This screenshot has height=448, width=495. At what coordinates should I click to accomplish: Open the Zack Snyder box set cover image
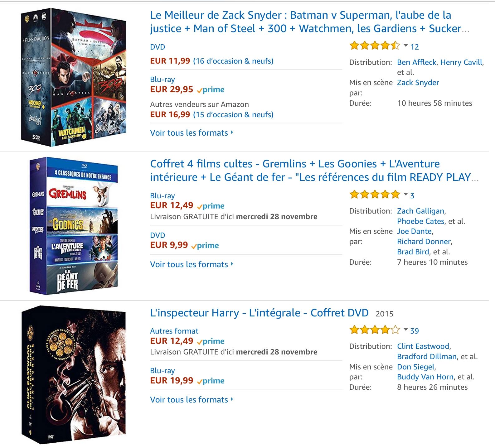pyautogui.click(x=74, y=77)
